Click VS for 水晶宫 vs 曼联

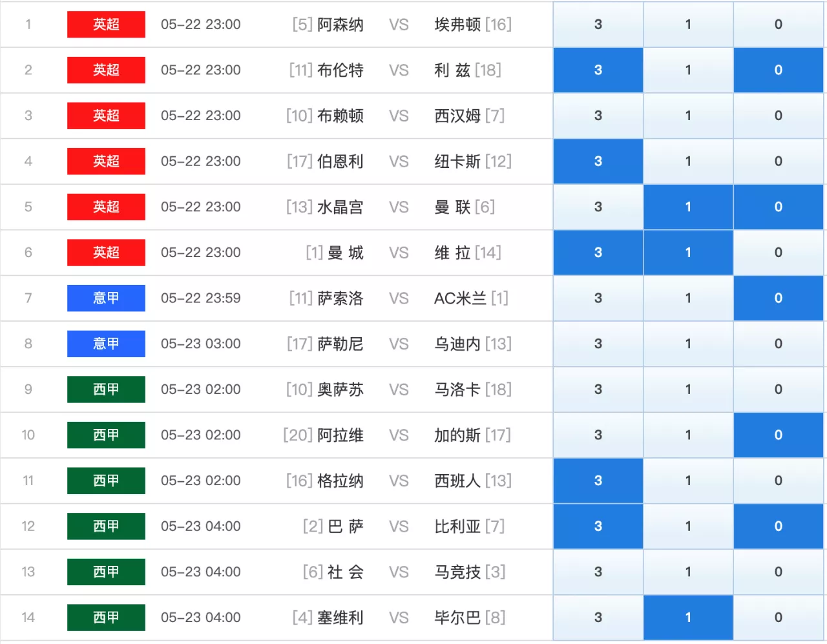tap(399, 207)
